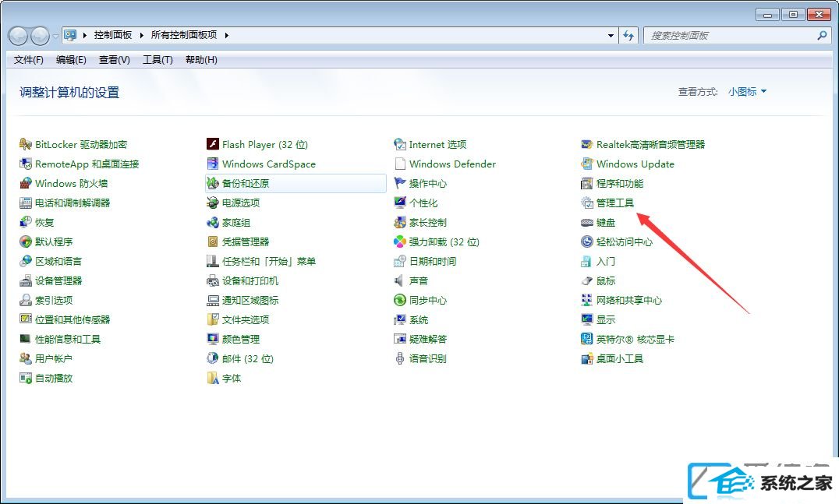This screenshot has height=504, width=839.
Task: Open the 查看(V) menu
Action: (115, 59)
